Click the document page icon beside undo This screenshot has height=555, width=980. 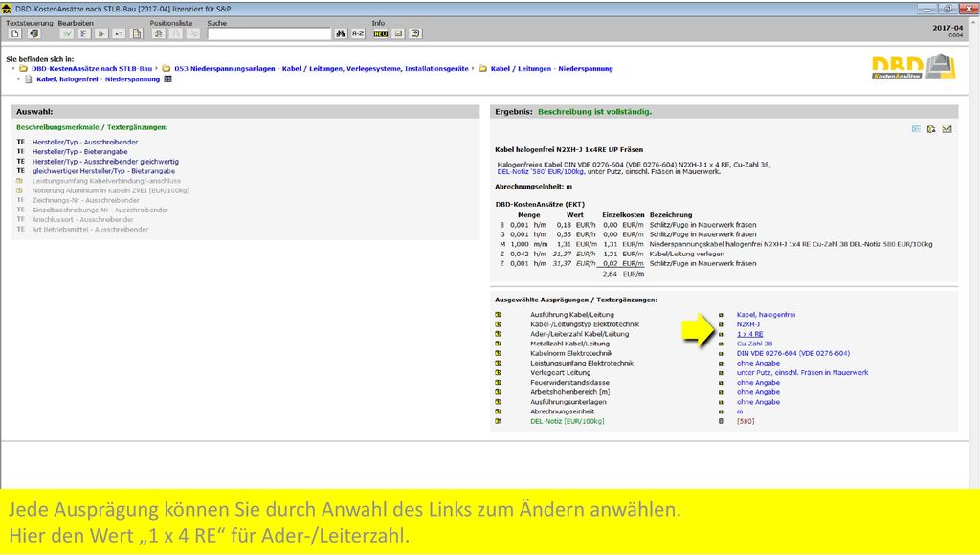[136, 33]
